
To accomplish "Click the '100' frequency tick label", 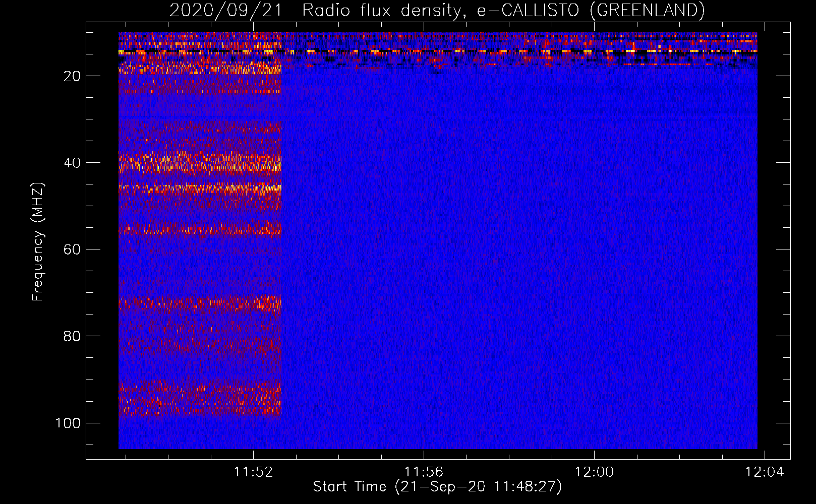I will point(68,423).
